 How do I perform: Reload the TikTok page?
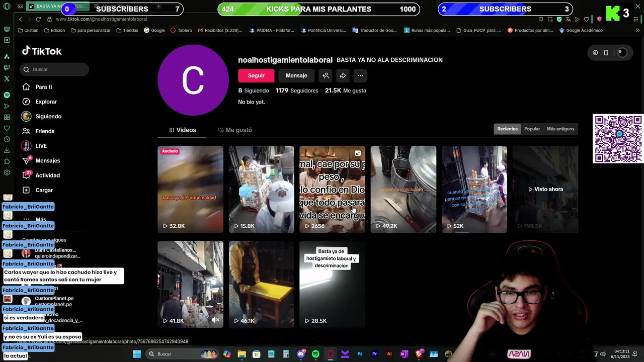tap(38, 19)
